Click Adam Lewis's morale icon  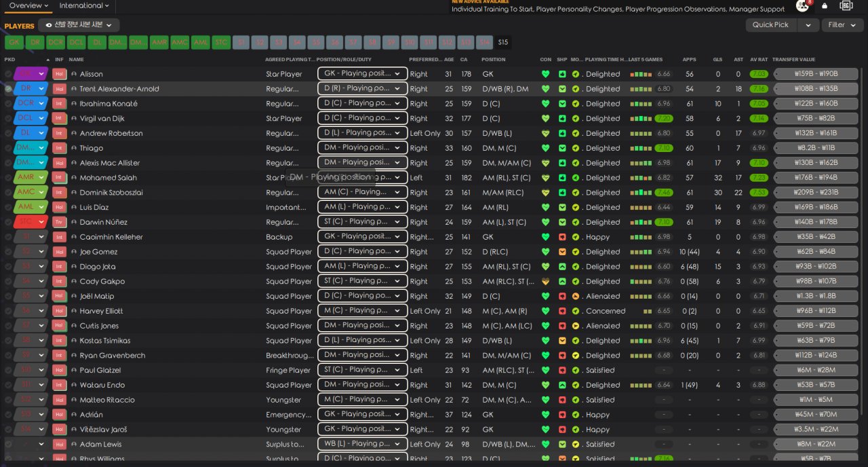(576, 445)
